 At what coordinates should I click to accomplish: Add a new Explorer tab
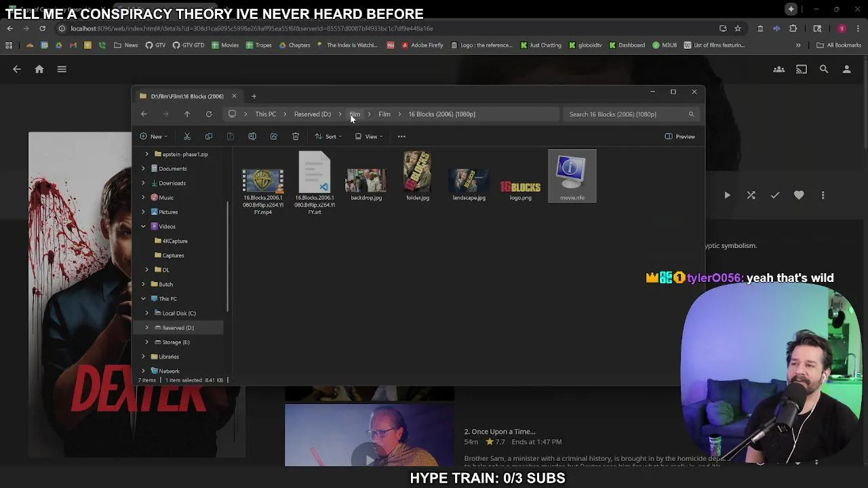click(x=254, y=96)
